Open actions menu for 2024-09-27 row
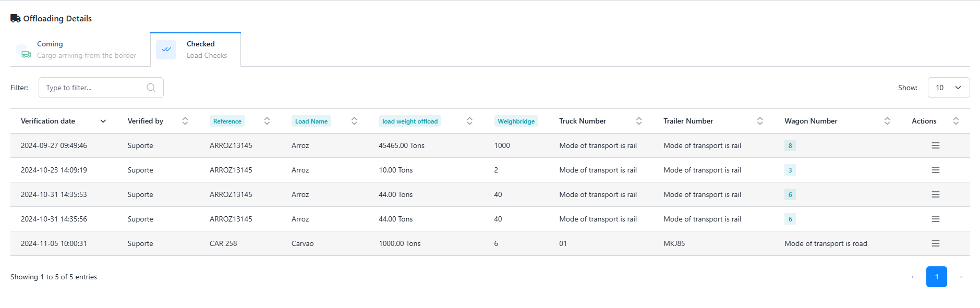 [935, 145]
